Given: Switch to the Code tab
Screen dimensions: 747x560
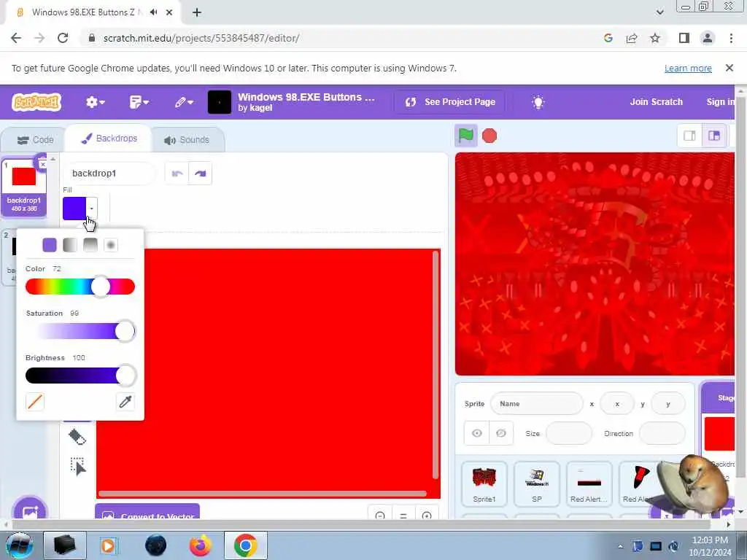Looking at the screenshot, I should coord(34,139).
